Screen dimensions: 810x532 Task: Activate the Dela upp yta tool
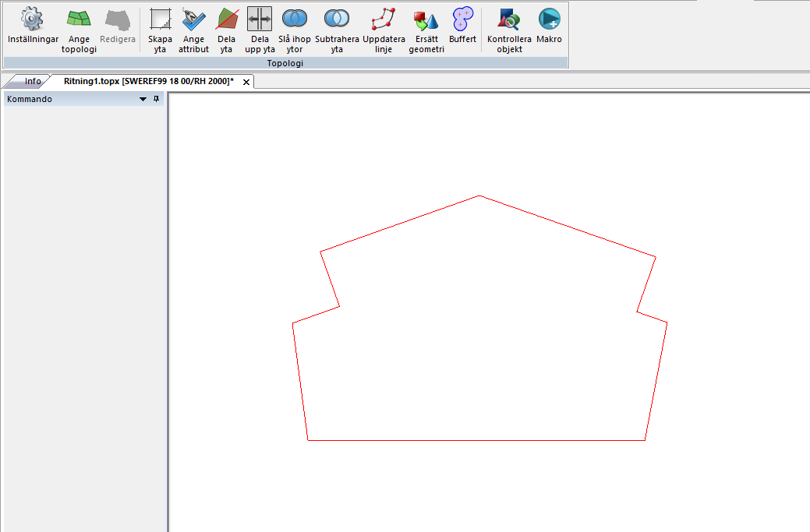point(260,30)
